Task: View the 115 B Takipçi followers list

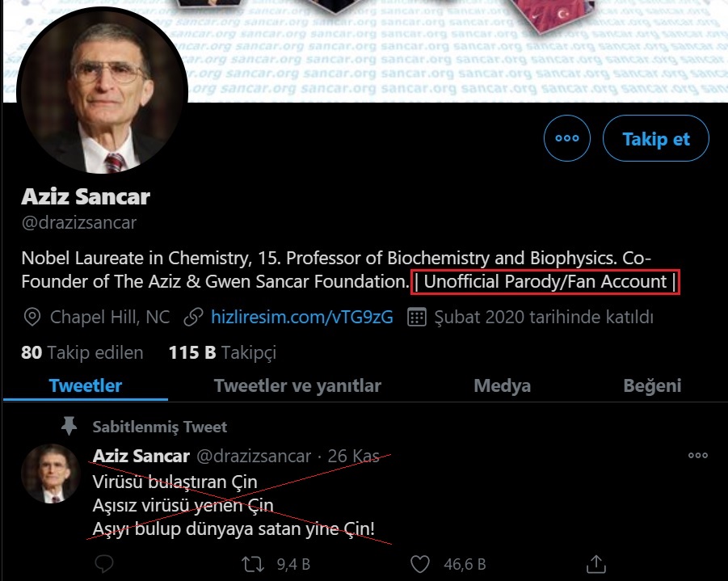Action: 222,352
